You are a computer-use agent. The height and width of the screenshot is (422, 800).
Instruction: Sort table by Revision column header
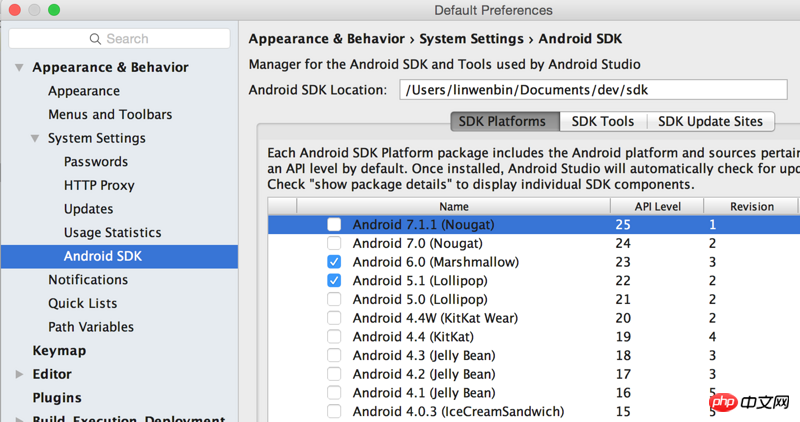point(752,207)
